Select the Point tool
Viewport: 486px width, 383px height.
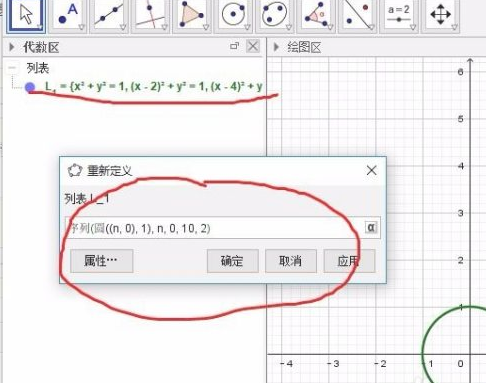pyautogui.click(x=68, y=16)
